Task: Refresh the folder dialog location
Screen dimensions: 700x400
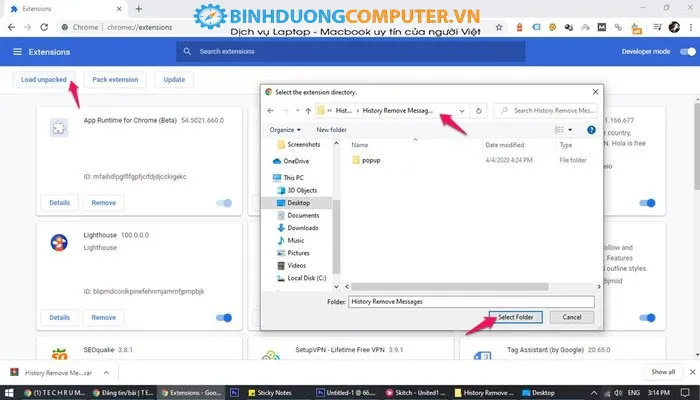Action: pos(479,111)
